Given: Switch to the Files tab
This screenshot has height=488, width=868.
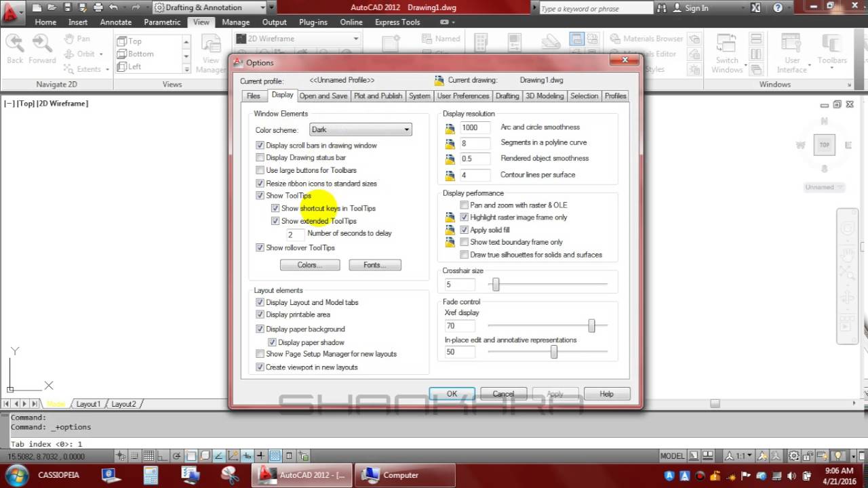Looking at the screenshot, I should pyautogui.click(x=254, y=96).
